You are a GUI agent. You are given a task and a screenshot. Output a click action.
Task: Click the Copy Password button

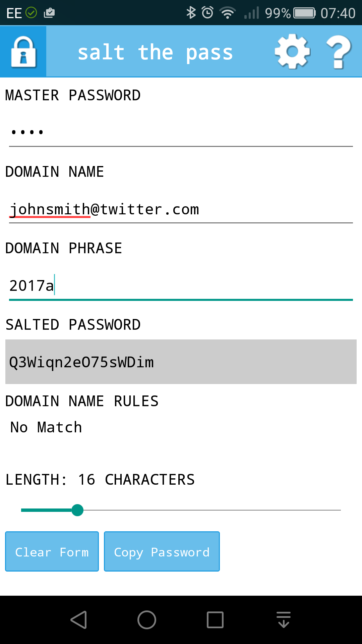[162, 551]
